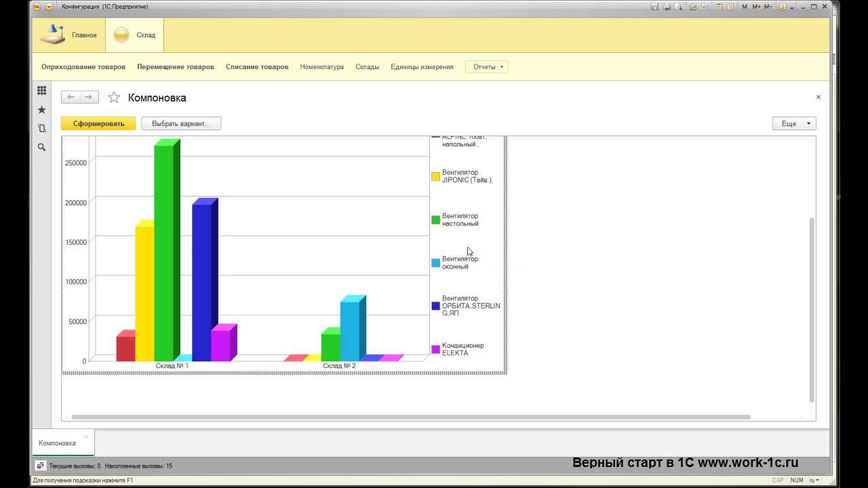Open Favorites star in left sidebar
This screenshot has height=488, width=868.
tap(41, 109)
